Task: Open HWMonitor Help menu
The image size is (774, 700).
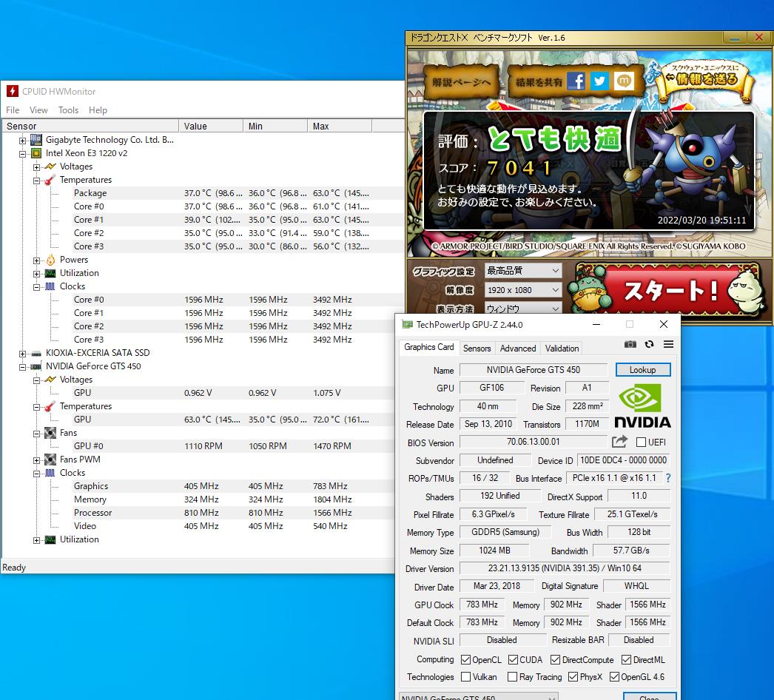Action: pyautogui.click(x=98, y=110)
